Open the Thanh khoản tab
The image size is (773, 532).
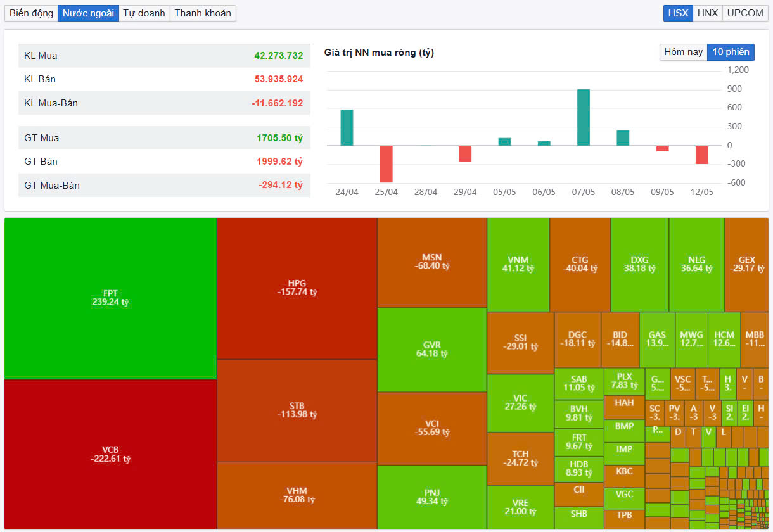[203, 13]
